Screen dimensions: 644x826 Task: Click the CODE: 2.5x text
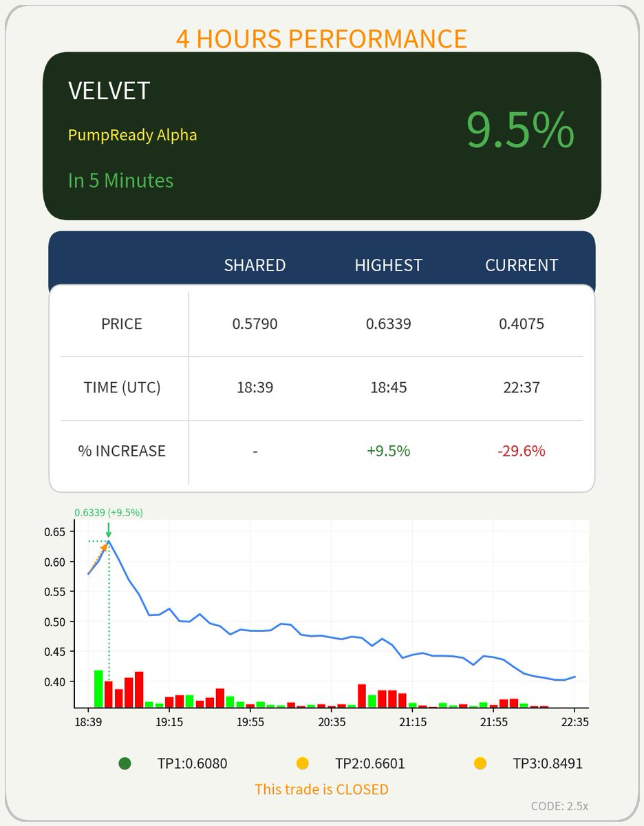point(560,806)
